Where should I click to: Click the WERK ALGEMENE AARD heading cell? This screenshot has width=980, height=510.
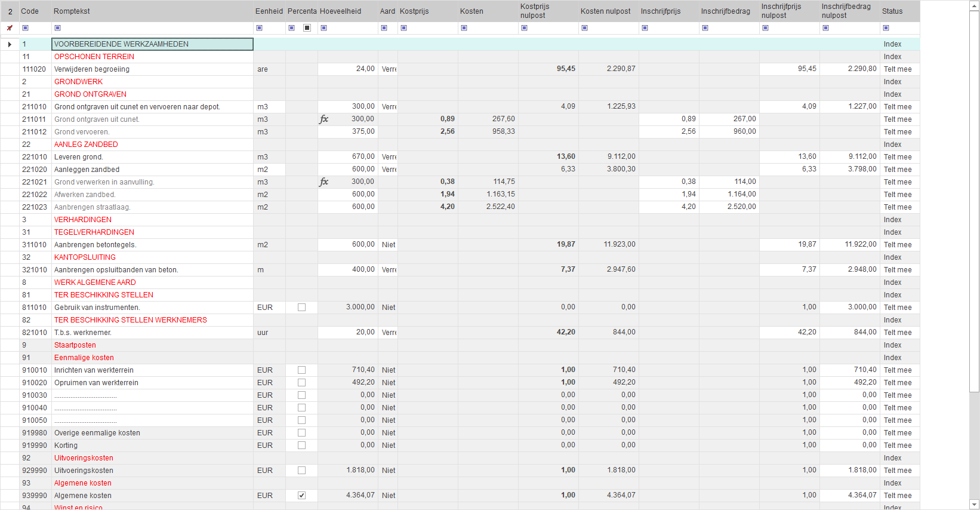(152, 282)
